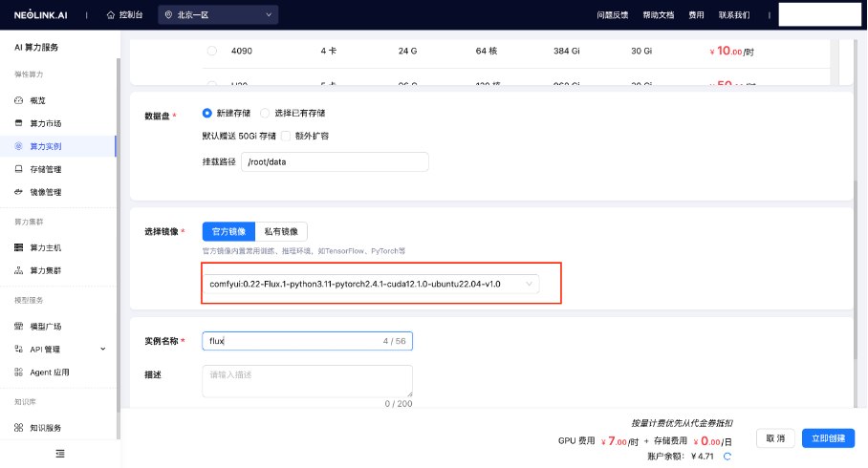Select the 选择已有存储 radio option
Viewport: 868px width, 468px height.
point(265,113)
